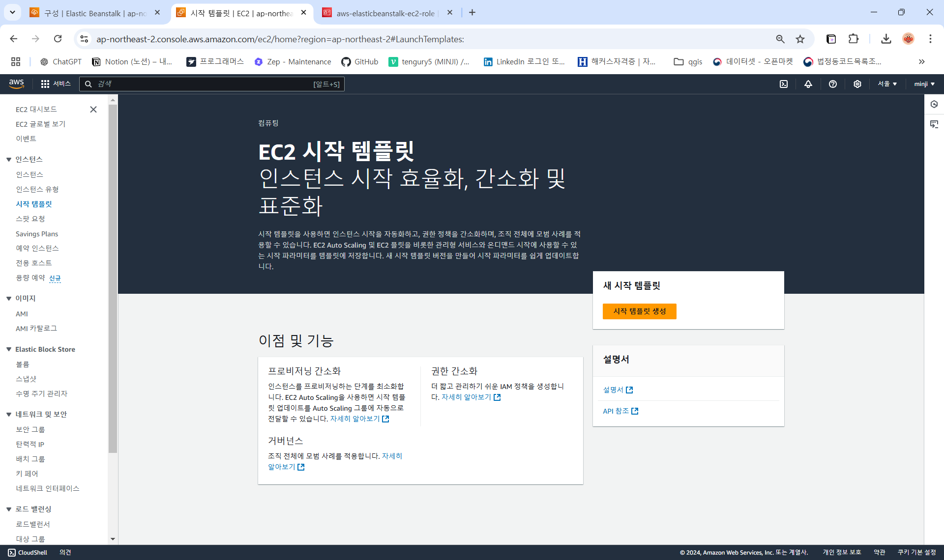Screen dimensions: 944x560
Task: Open the tutorials panel icon on right edge
Action: click(x=934, y=124)
